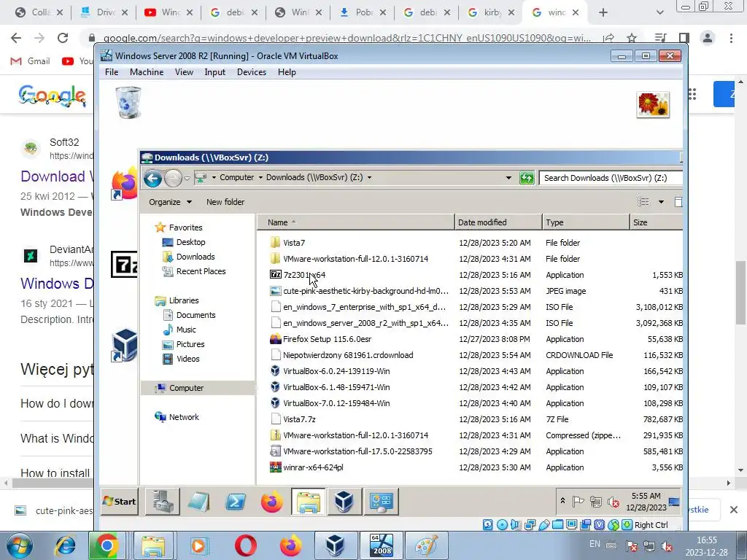Click New folder in the Explorer toolbar
Image resolution: width=747 pixels, height=560 pixels.
tap(225, 202)
